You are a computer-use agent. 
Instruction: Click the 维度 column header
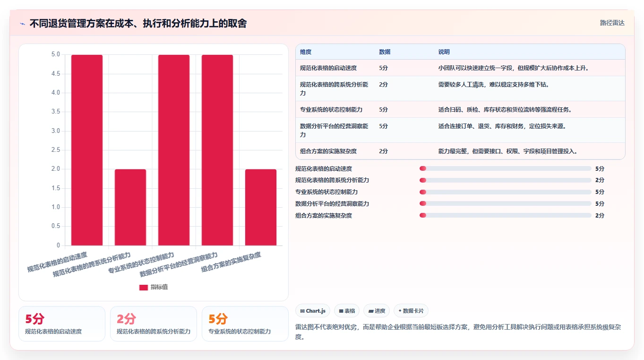tap(306, 52)
